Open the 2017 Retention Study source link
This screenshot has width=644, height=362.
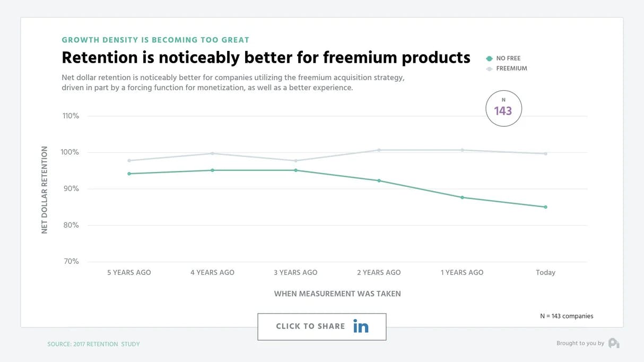(x=93, y=344)
